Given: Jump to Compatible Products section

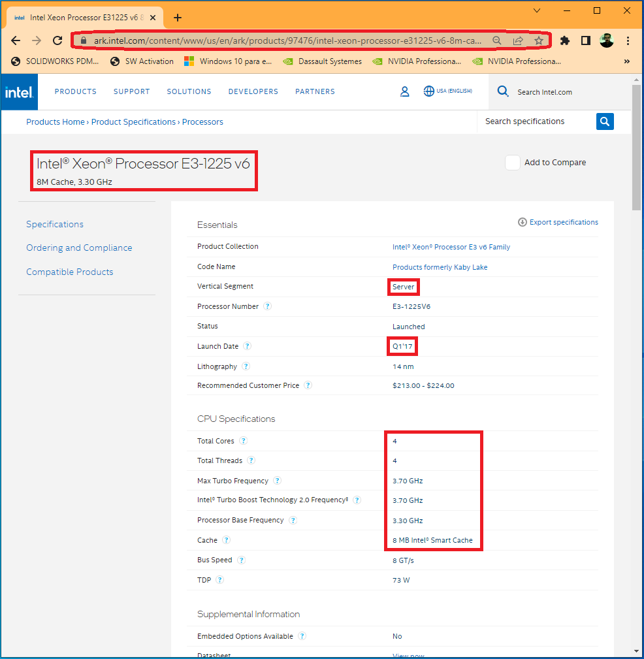Looking at the screenshot, I should 70,272.
